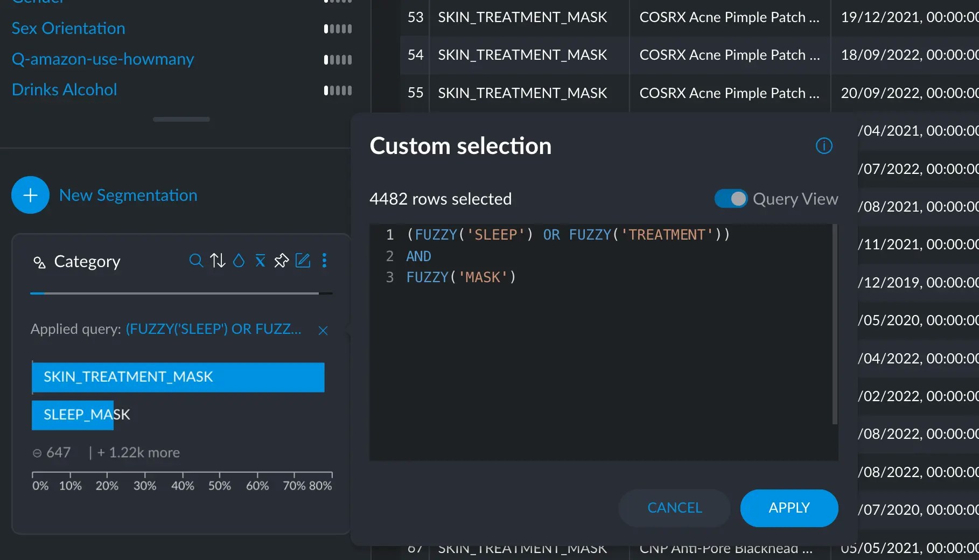The image size is (979, 560).
Task: Apply the custom selection query
Action: pyautogui.click(x=789, y=508)
